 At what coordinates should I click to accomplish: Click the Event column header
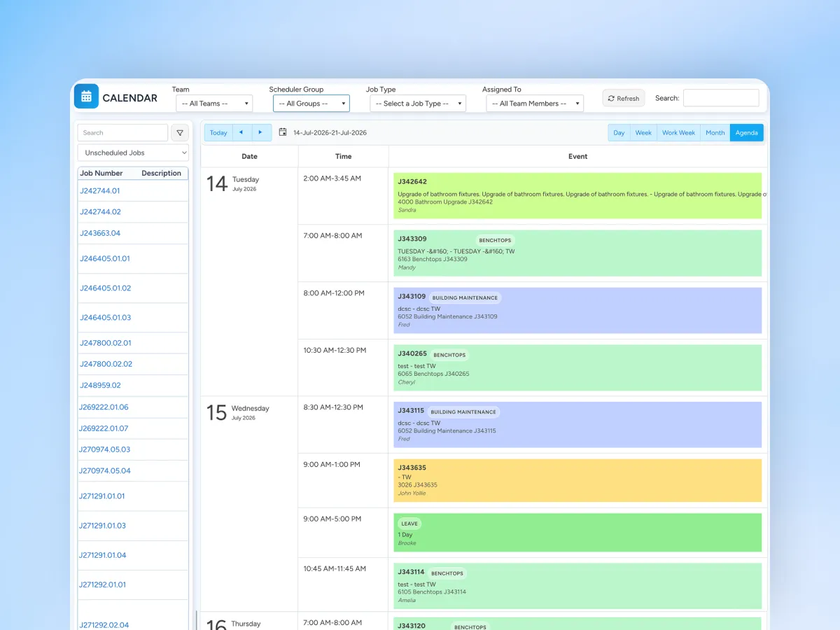click(x=577, y=156)
